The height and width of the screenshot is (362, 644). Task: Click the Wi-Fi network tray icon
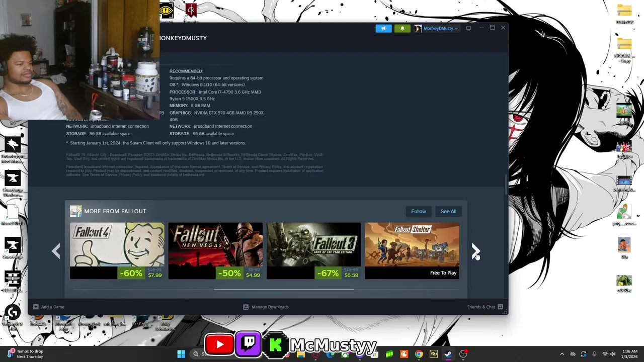605,354
